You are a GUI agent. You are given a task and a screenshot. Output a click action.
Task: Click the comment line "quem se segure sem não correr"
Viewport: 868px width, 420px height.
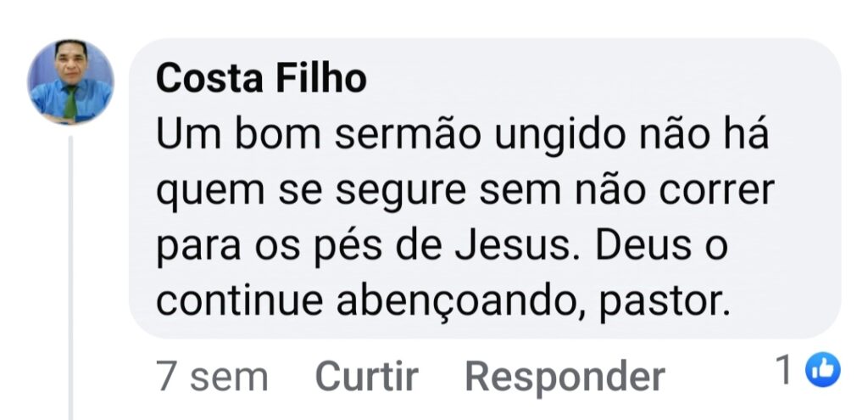click(x=465, y=191)
